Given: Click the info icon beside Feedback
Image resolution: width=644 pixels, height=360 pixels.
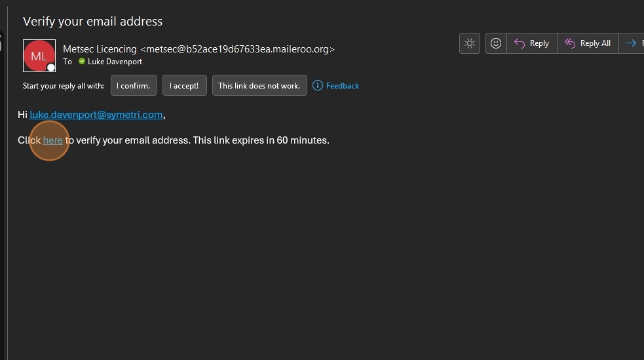Looking at the screenshot, I should pyautogui.click(x=318, y=85).
